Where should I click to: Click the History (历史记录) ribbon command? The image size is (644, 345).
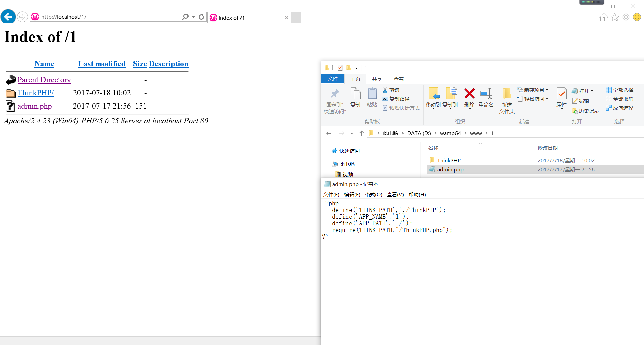pyautogui.click(x=586, y=111)
